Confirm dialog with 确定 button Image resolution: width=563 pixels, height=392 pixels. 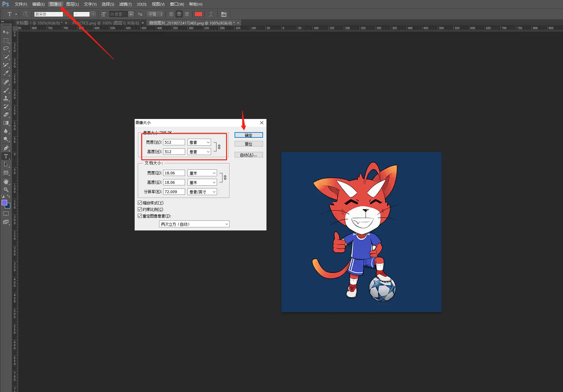coord(249,135)
